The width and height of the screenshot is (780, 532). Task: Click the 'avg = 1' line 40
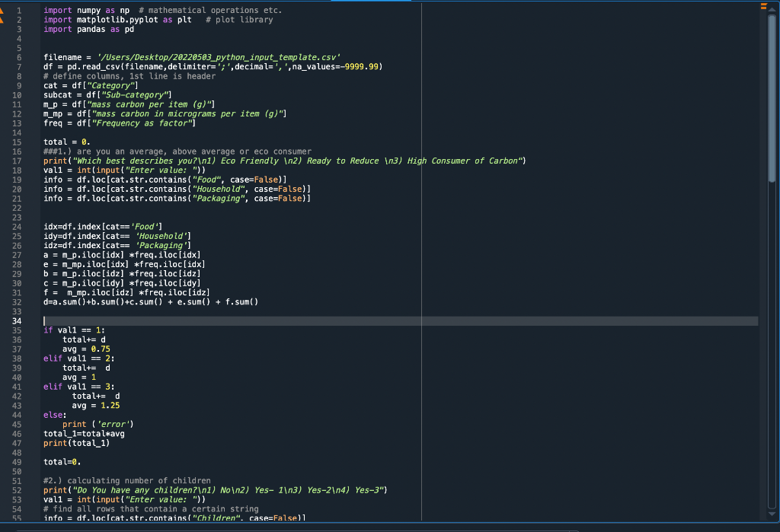click(79, 377)
